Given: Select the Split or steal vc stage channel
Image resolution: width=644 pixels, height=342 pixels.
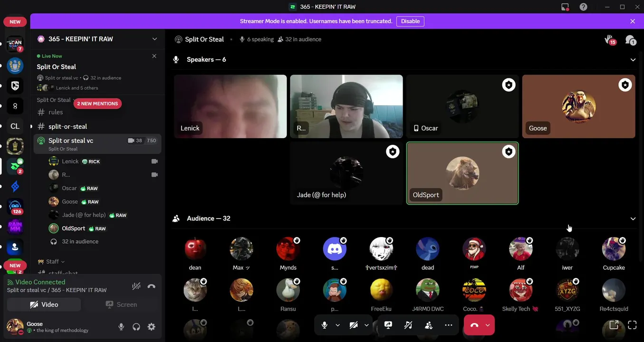Looking at the screenshot, I should 97,144.
